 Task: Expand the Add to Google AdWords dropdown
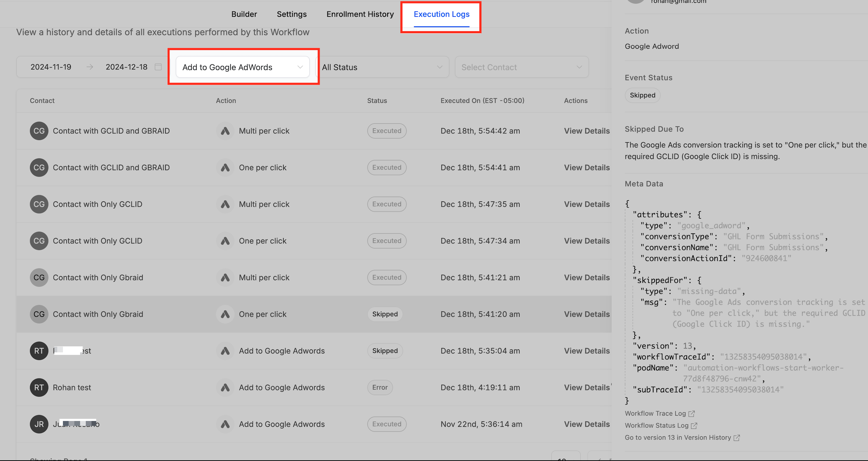(x=243, y=67)
